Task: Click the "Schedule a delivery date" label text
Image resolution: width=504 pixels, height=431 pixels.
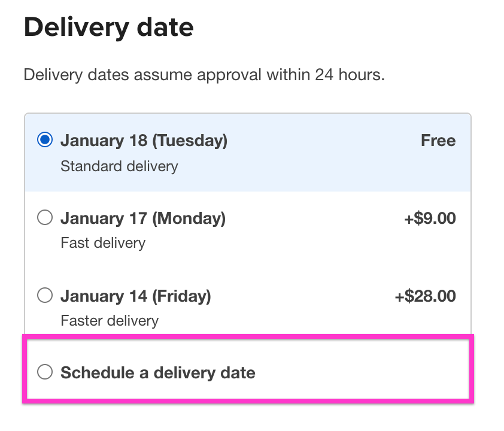Action: [x=158, y=373]
